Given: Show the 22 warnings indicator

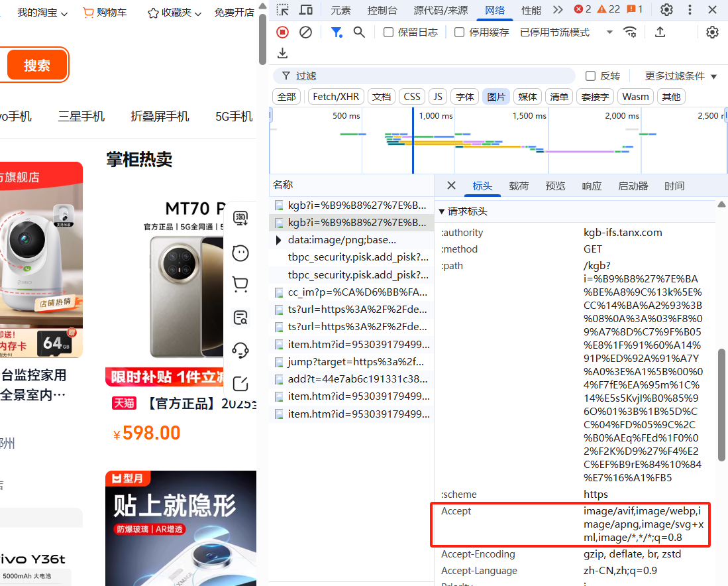Looking at the screenshot, I should tap(608, 9).
